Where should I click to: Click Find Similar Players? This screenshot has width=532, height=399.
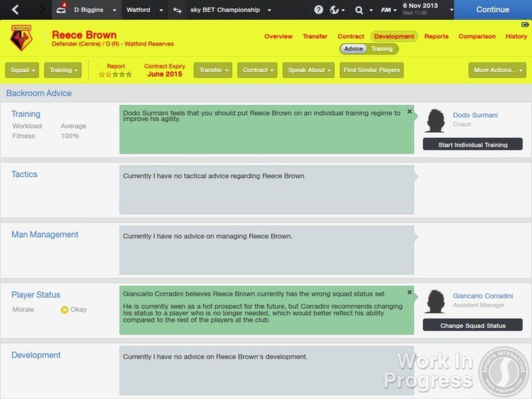(x=371, y=69)
